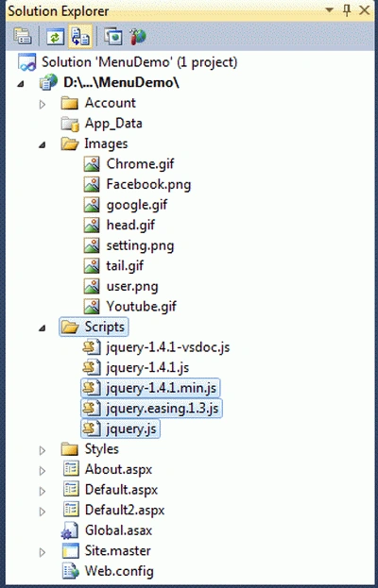
Task: Open the Solution Explorer window position dropdown
Action: pos(329,10)
